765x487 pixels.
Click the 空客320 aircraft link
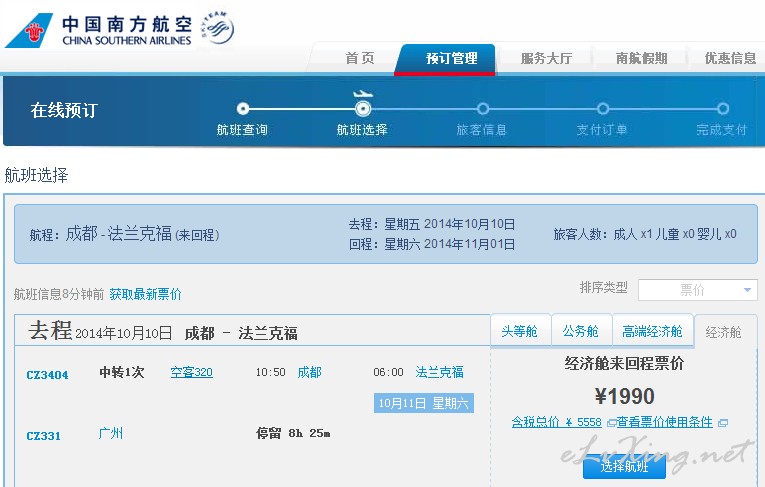(191, 372)
